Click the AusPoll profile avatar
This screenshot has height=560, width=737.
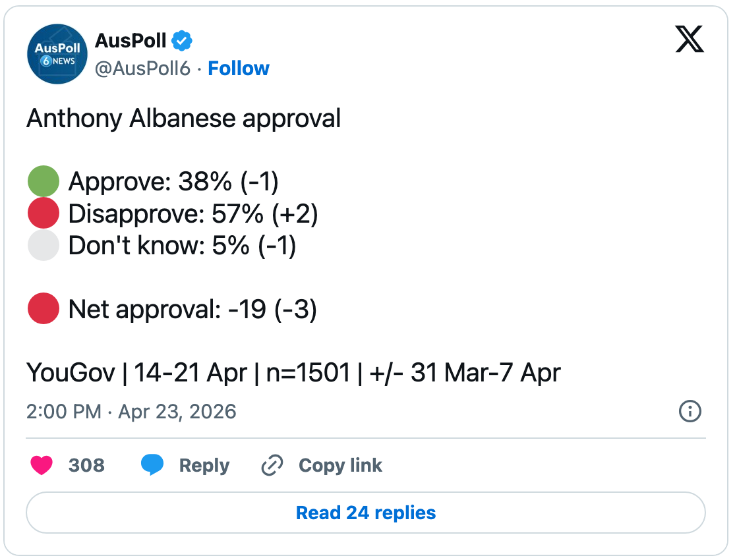point(57,54)
